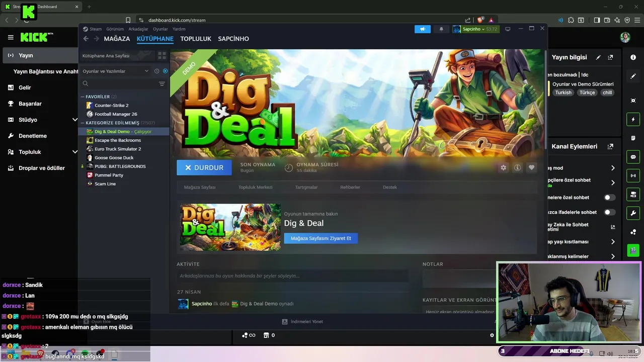Image resolution: width=644 pixels, height=362 pixels.
Task: Open Denetleme in Kick sidebar
Action: [33, 136]
